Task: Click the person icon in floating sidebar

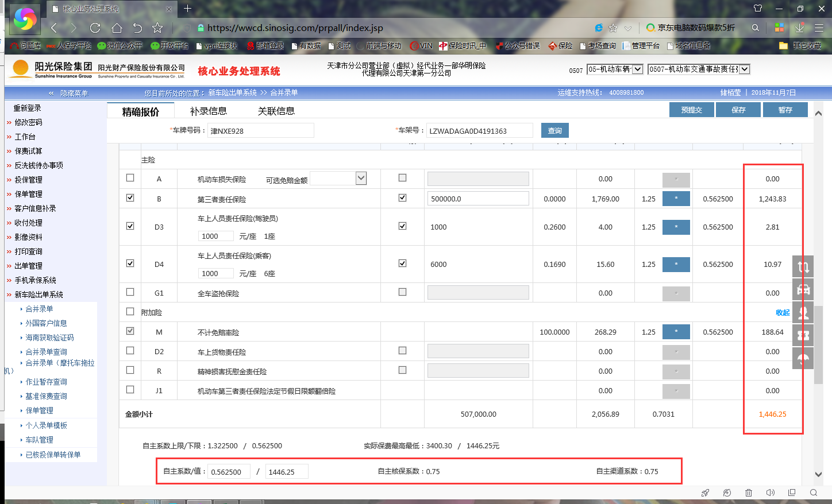Action: [803, 313]
